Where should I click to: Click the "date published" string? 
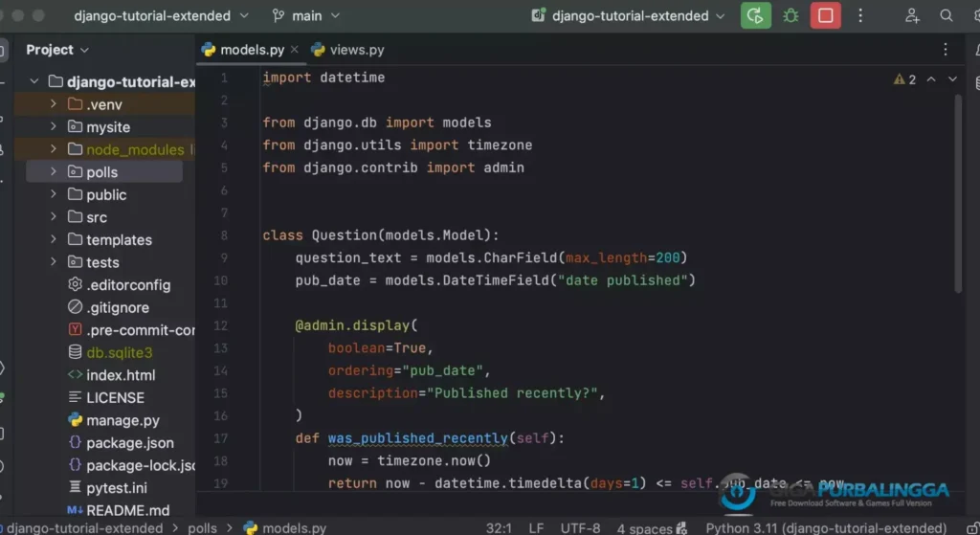622,280
